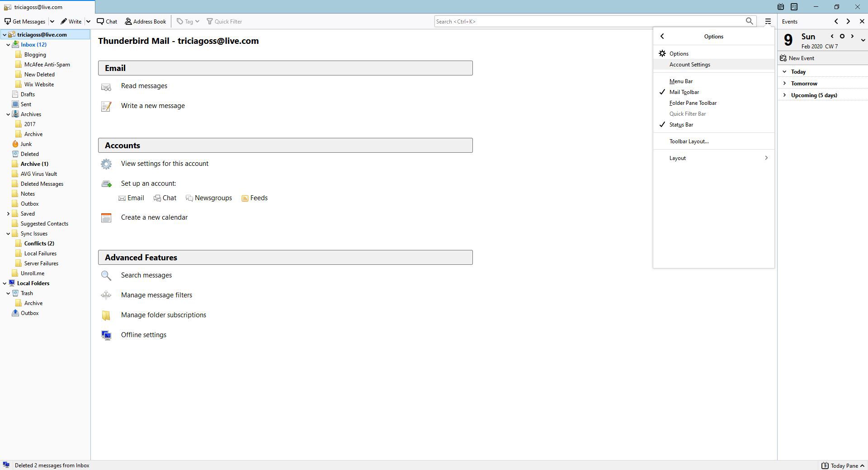This screenshot has width=868, height=470.
Task: Collapse the triciagoss@live.com account tree
Action: coord(5,34)
